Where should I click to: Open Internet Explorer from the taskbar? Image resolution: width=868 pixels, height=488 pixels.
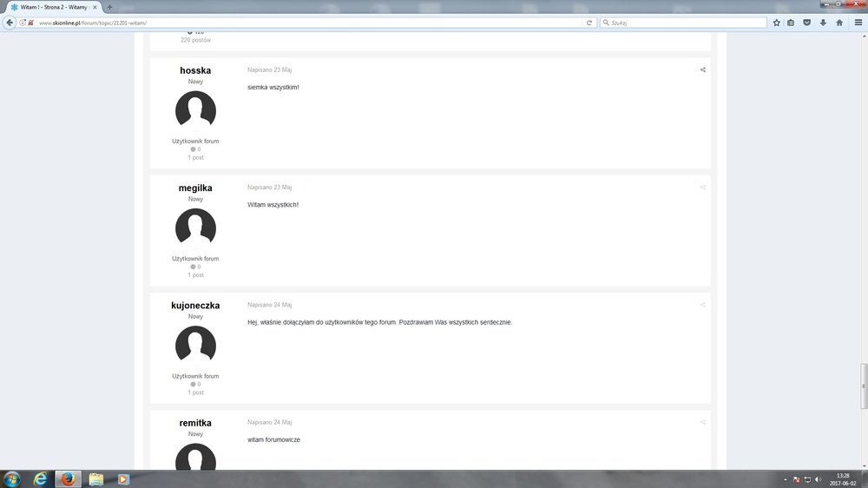point(41,479)
